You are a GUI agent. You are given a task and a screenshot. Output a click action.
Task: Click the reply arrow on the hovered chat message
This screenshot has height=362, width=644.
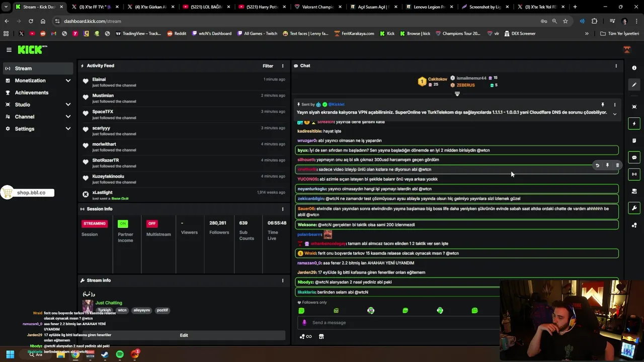[597, 165]
